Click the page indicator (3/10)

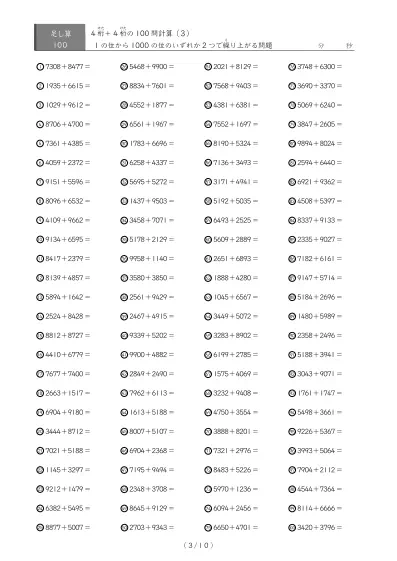(x=198, y=545)
